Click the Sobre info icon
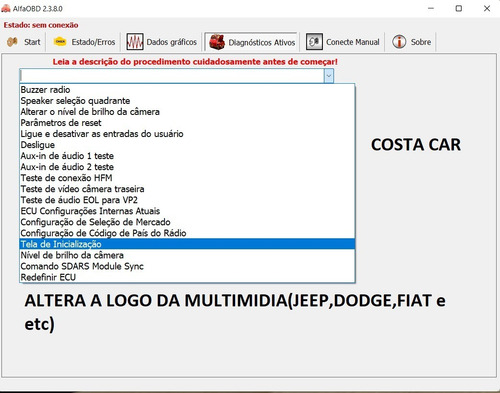500x393 pixels. (x=399, y=42)
